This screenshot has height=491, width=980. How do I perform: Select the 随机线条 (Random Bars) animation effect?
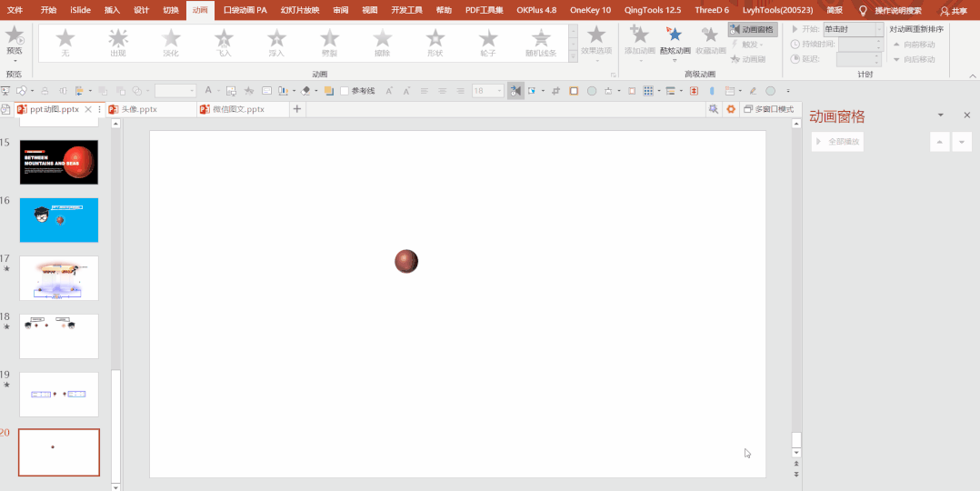pyautogui.click(x=541, y=43)
